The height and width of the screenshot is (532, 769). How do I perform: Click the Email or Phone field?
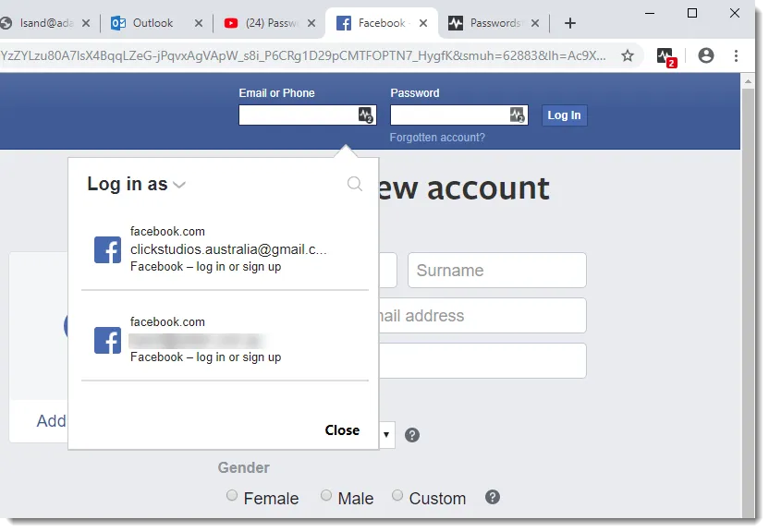pyautogui.click(x=308, y=115)
